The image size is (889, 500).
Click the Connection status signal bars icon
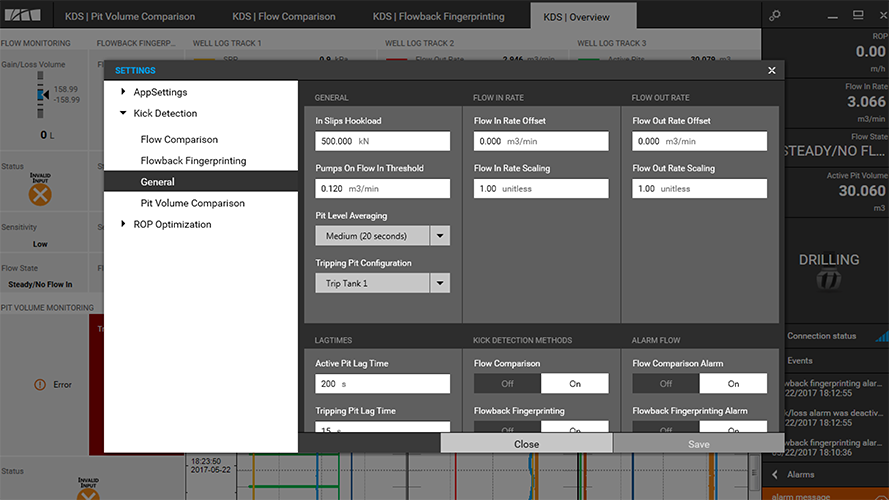[x=881, y=336]
